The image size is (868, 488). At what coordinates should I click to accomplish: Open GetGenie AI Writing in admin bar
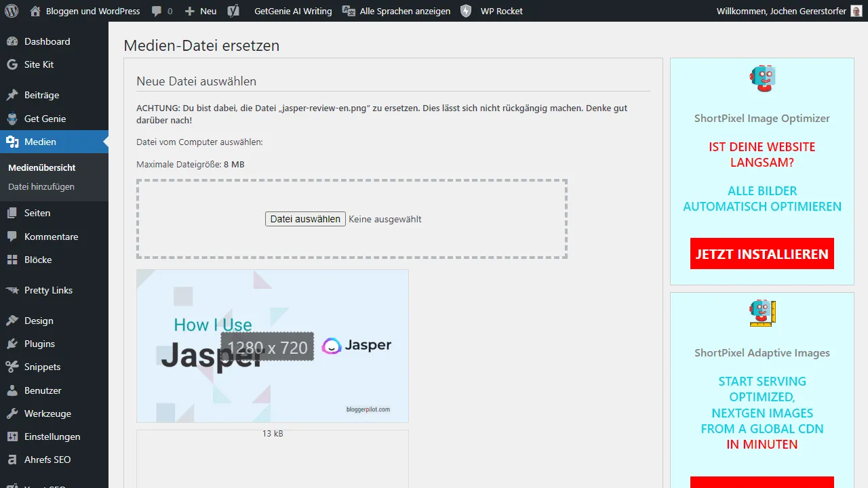click(x=293, y=11)
